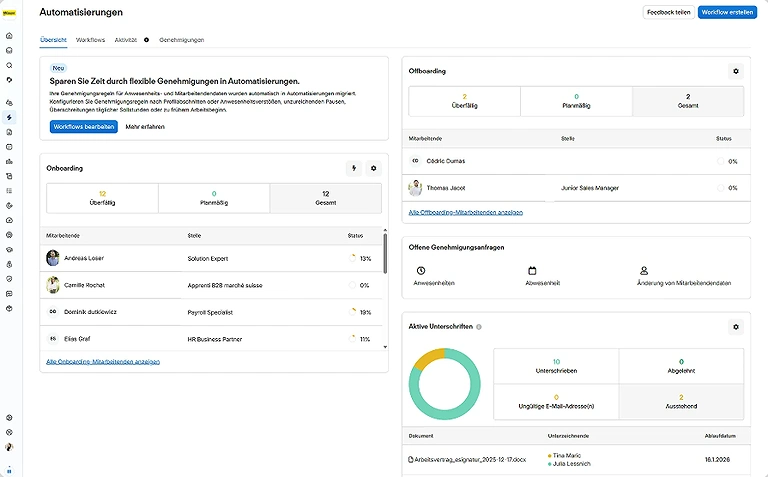Click the cloud icon in the sidebar
Viewport: 768px width, 477px height.
click(x=9, y=220)
